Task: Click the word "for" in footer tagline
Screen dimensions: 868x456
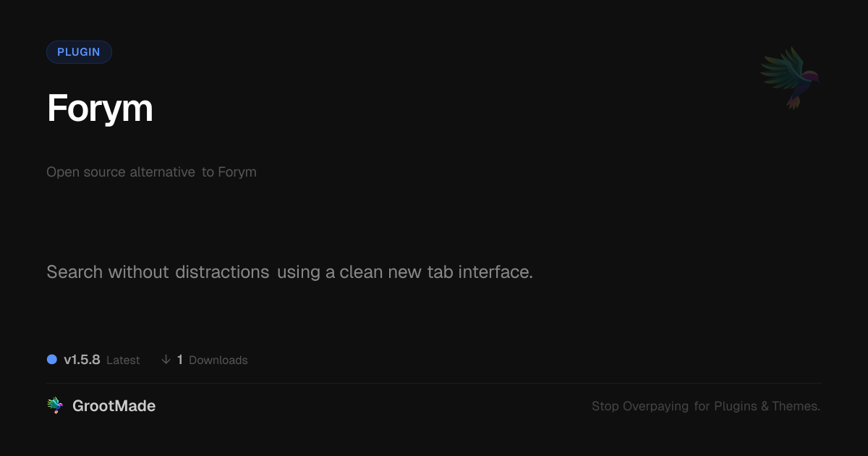Action: pyautogui.click(x=702, y=406)
